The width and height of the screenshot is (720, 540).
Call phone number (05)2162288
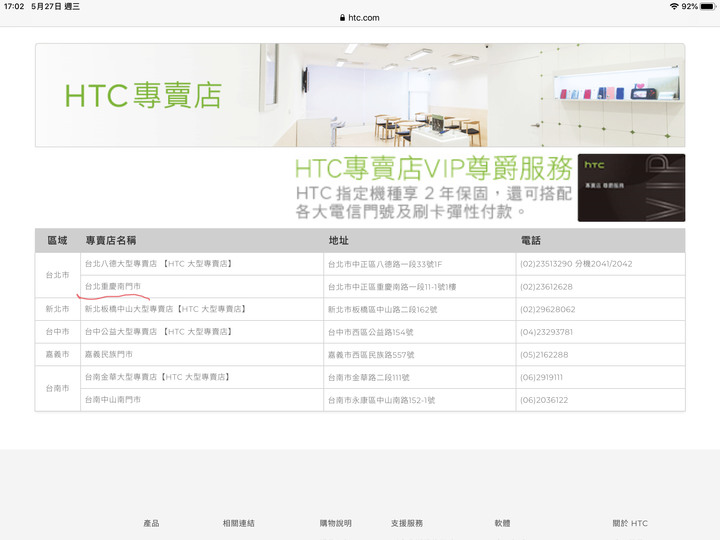(x=544, y=355)
